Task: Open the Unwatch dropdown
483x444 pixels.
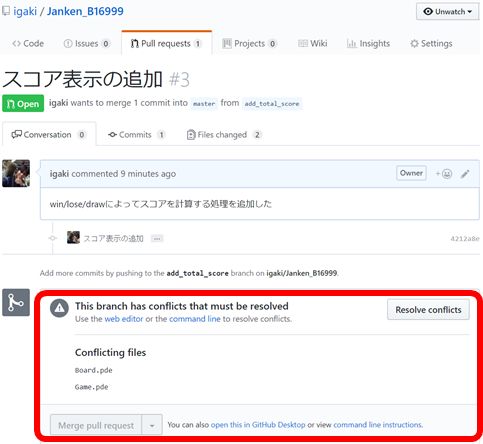Action: tap(447, 12)
